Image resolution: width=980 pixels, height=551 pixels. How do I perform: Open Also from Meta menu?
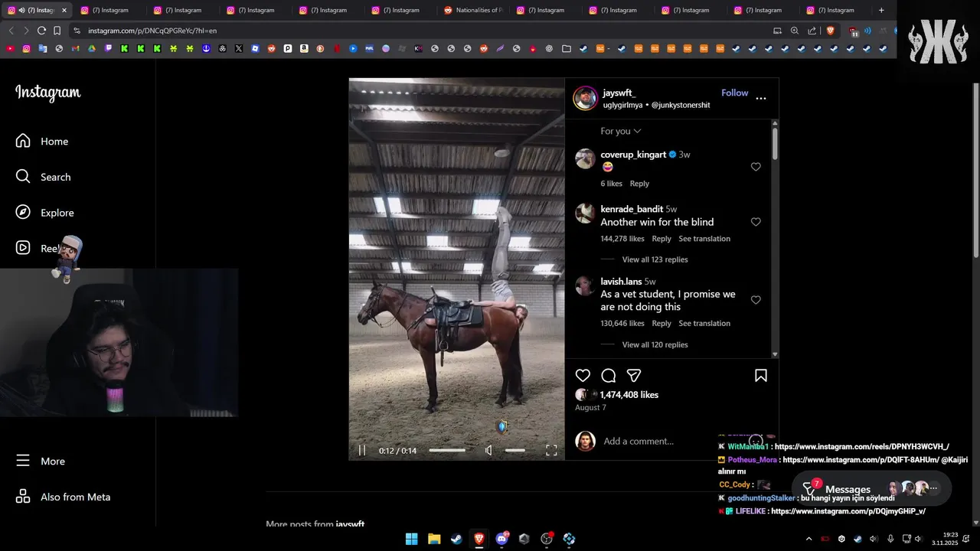(64, 497)
